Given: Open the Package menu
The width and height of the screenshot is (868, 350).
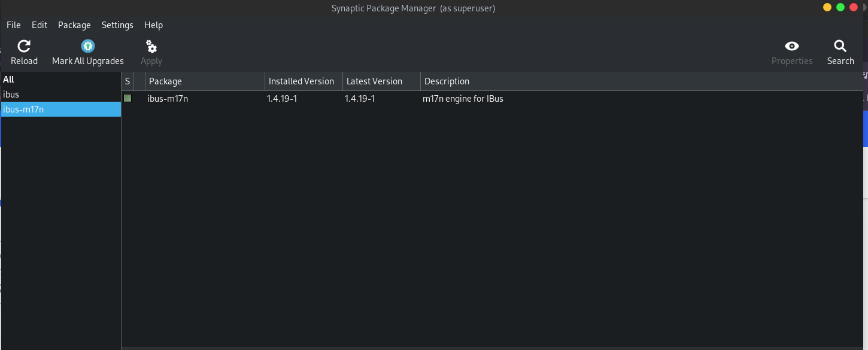Looking at the screenshot, I should [x=74, y=25].
